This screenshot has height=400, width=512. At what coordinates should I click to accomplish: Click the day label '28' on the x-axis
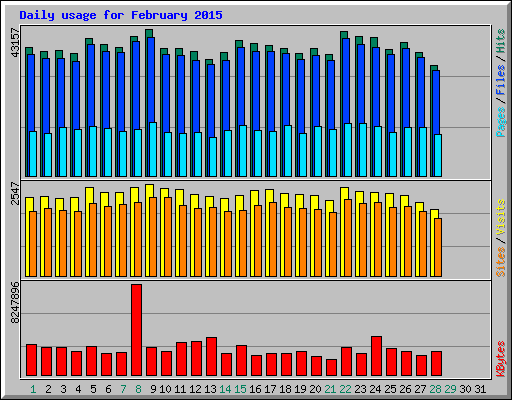[435, 389]
